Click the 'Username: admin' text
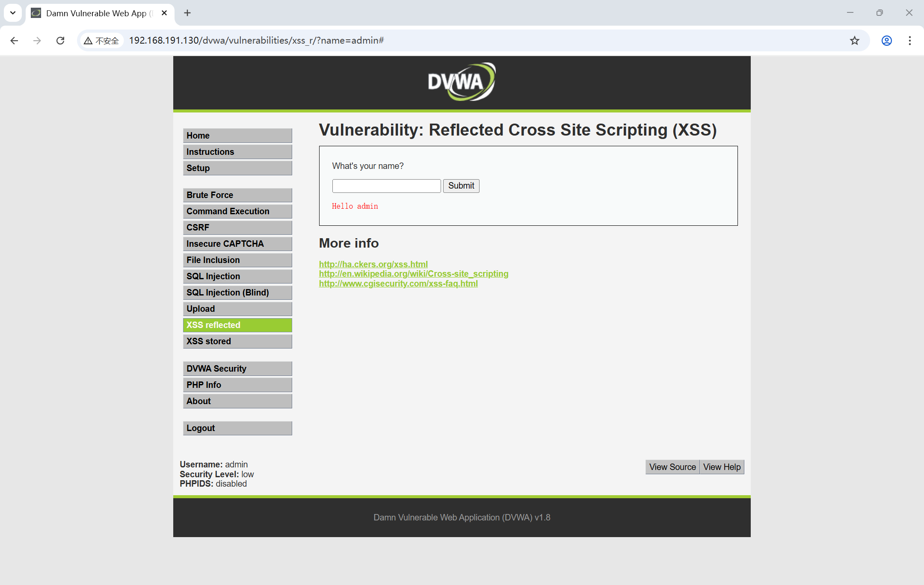This screenshot has width=924, height=585. coord(213,464)
